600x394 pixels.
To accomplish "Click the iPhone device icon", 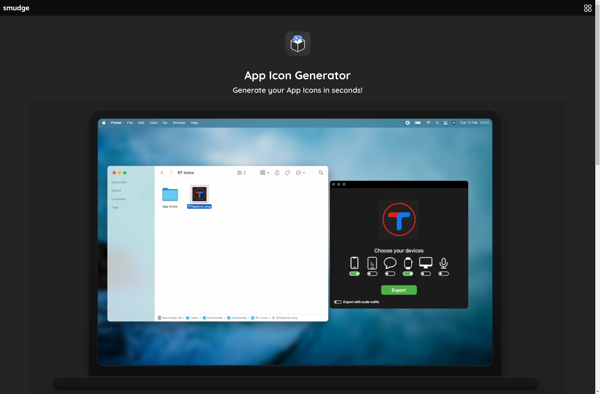I will coord(354,263).
